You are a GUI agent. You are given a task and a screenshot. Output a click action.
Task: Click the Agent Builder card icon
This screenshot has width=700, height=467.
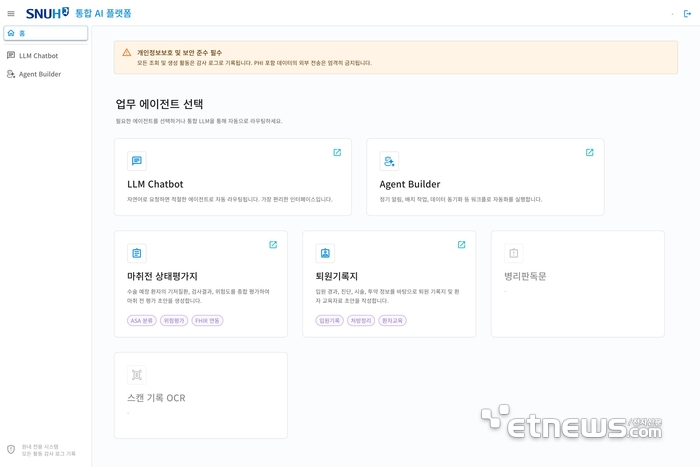coord(389,161)
